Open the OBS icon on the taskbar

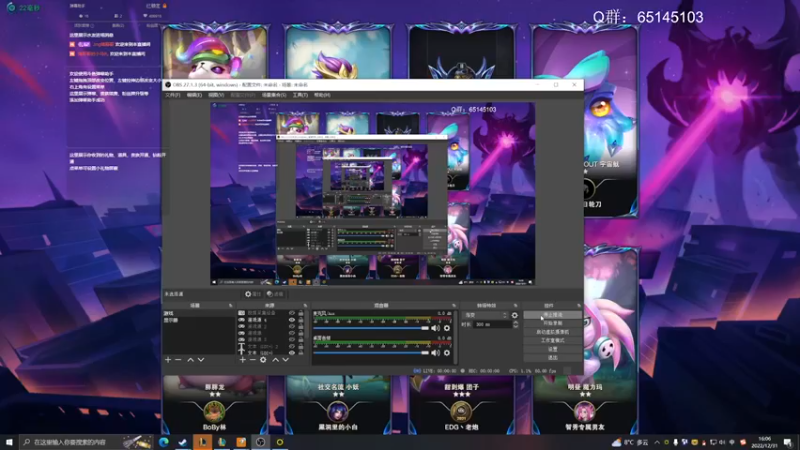coord(260,442)
